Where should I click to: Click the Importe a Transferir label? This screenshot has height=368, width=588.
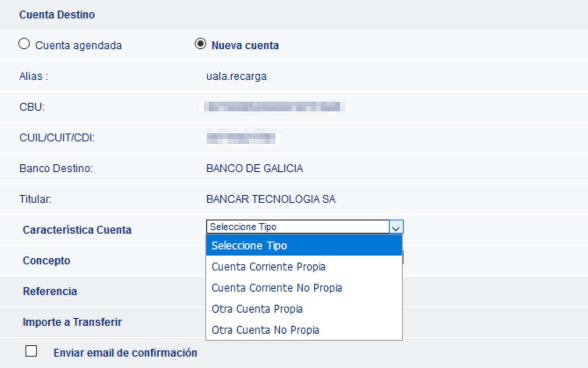click(72, 322)
